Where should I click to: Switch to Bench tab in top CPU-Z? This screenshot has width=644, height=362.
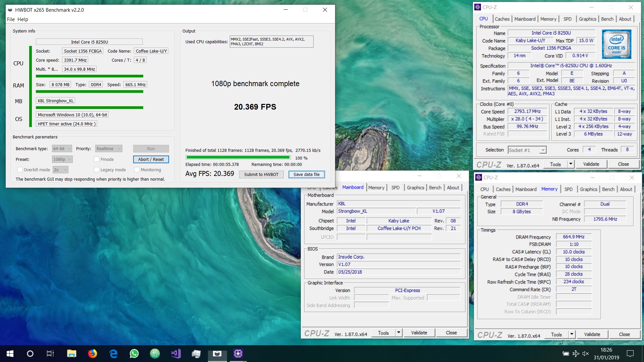(x=607, y=19)
